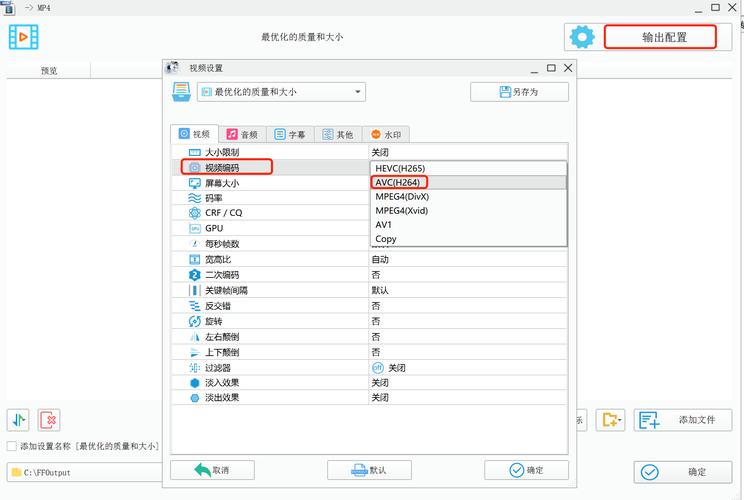Click the 淡出效果 icon
The width and height of the screenshot is (744, 500).
(x=195, y=398)
